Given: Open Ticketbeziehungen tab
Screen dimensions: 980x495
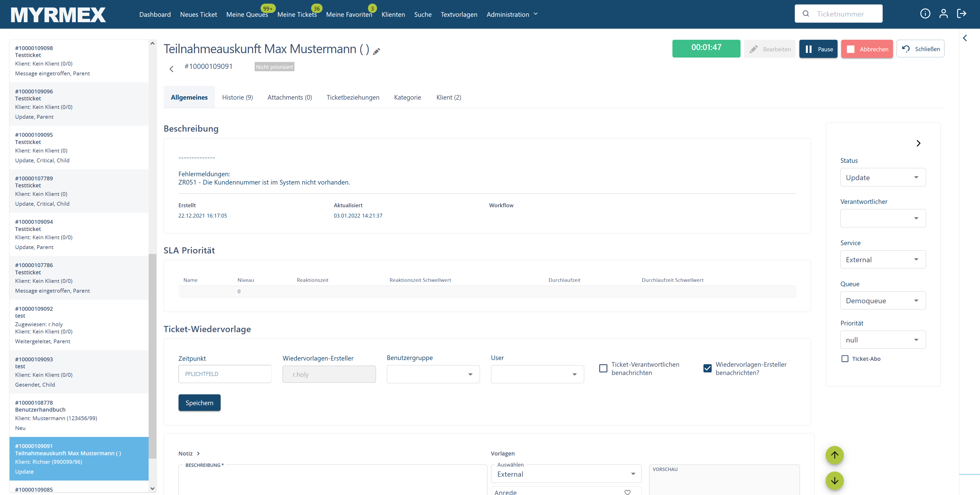Looking at the screenshot, I should (353, 97).
